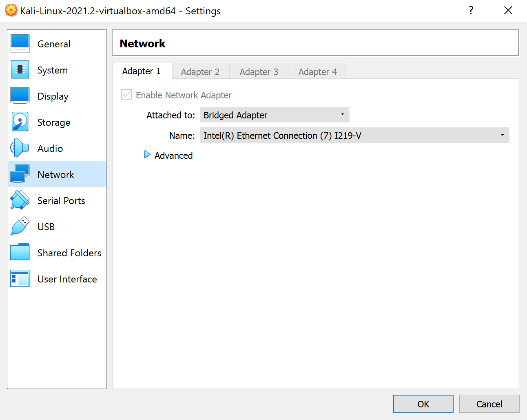Click the question mark help button

point(471,11)
